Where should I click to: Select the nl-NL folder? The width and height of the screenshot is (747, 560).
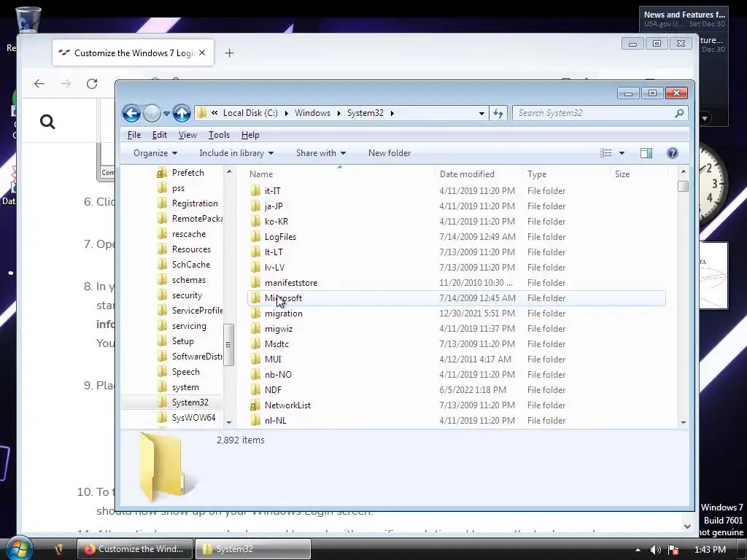[x=457, y=421]
